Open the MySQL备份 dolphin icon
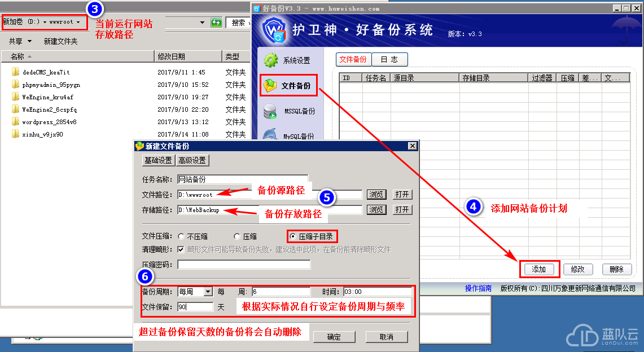 [x=270, y=134]
